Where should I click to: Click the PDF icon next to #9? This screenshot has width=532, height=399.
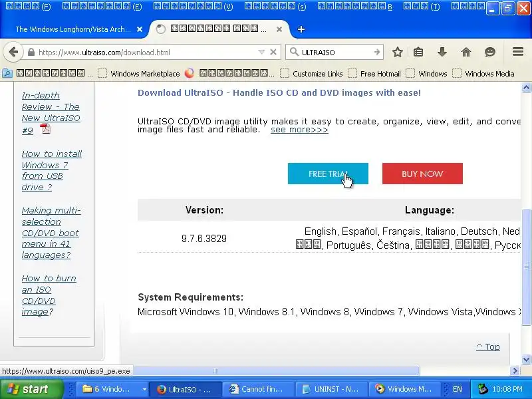45,129
